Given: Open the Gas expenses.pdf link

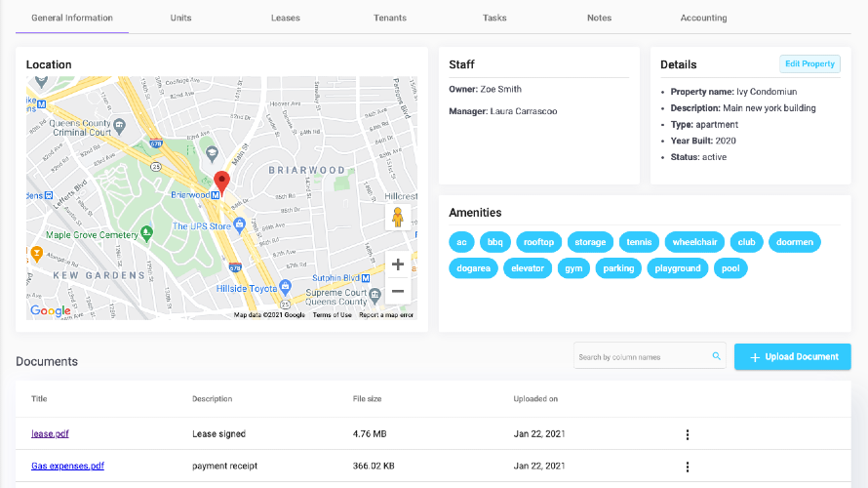Looking at the screenshot, I should (x=67, y=466).
